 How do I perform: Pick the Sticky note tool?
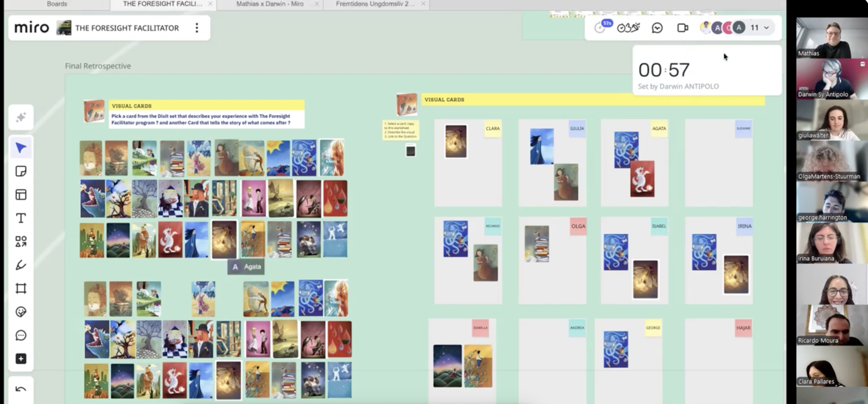pos(21,172)
